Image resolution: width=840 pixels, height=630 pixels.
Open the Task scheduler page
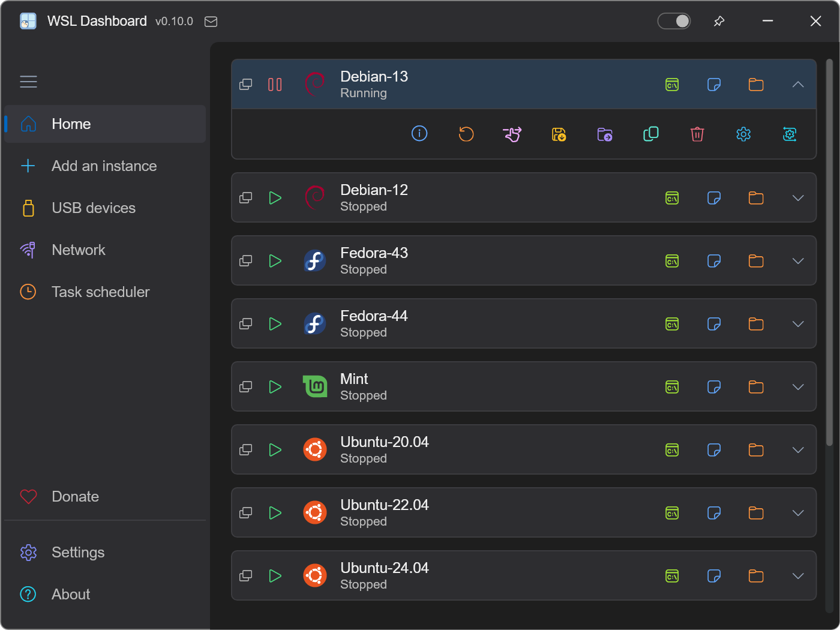pyautogui.click(x=105, y=292)
